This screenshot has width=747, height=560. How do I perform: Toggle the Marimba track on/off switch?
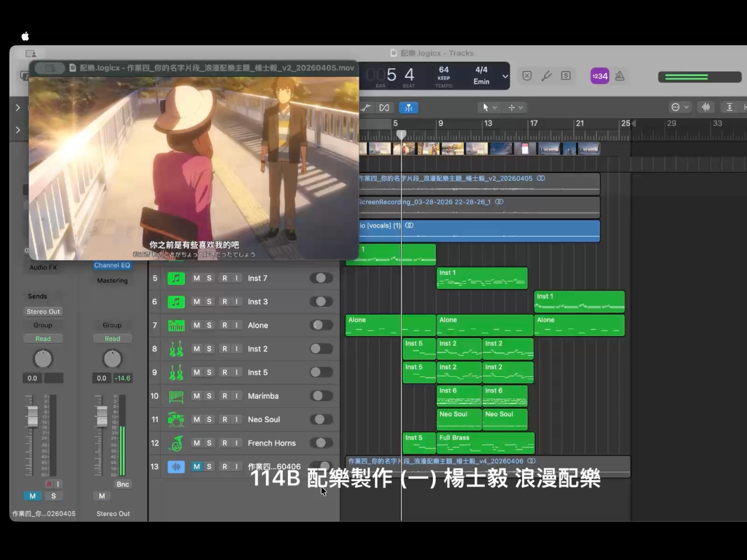[321, 396]
